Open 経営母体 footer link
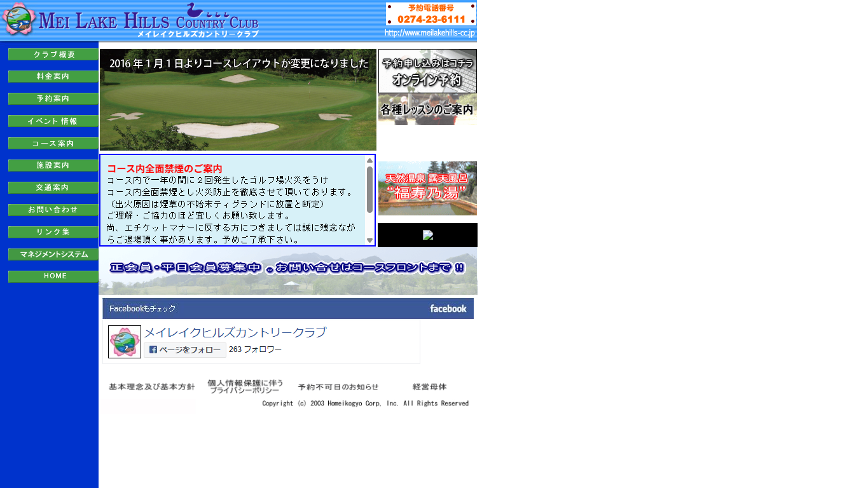868x488 pixels. coord(430,387)
